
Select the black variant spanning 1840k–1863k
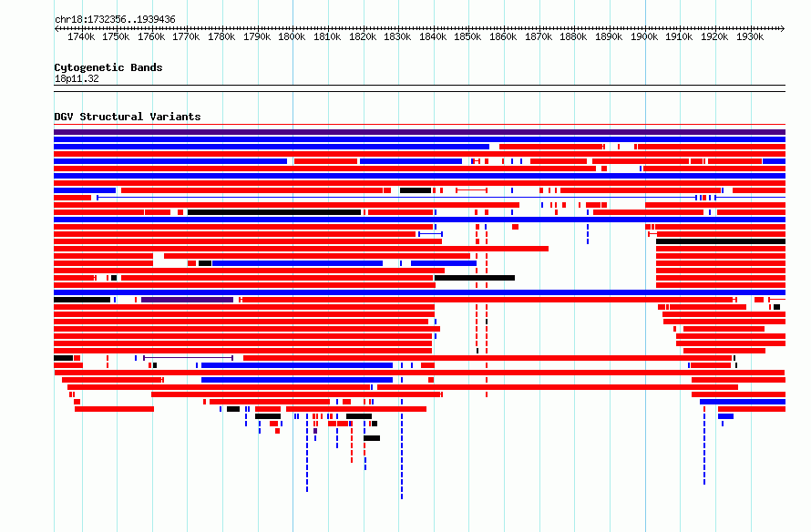click(x=475, y=278)
